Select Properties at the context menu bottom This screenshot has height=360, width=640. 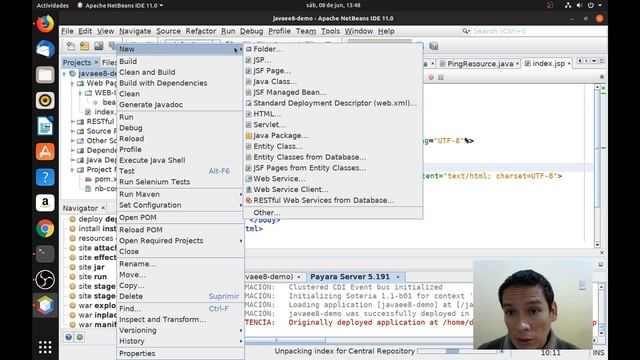(x=180, y=353)
